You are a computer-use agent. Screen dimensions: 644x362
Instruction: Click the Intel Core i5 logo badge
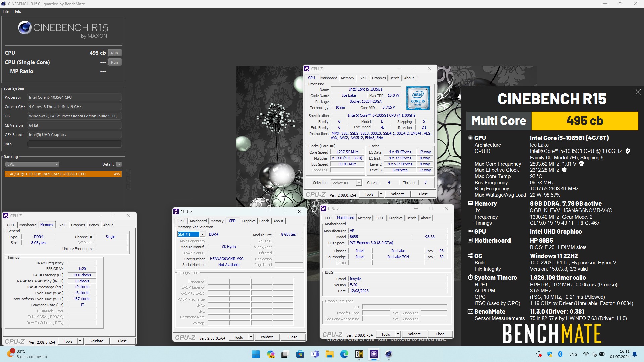(x=418, y=98)
